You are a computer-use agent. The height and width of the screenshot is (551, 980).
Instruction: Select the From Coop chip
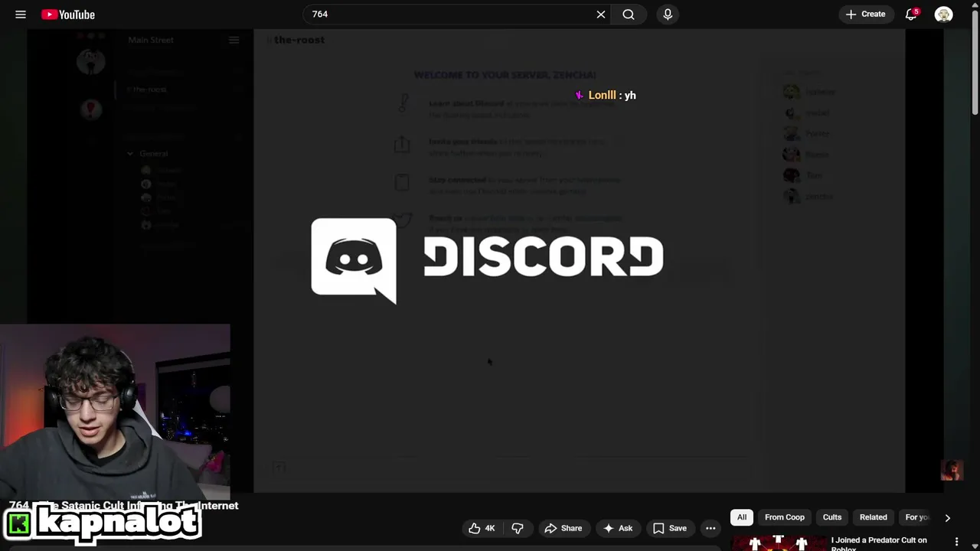[785, 517]
